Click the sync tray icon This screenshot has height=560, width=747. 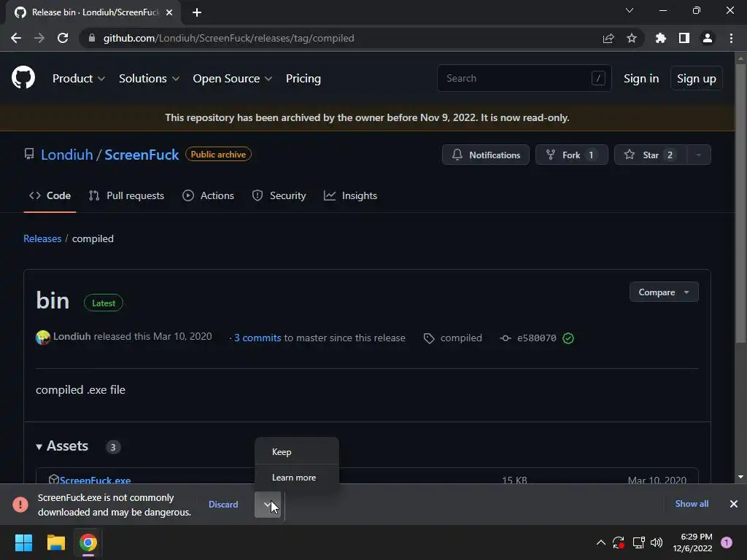click(x=619, y=542)
